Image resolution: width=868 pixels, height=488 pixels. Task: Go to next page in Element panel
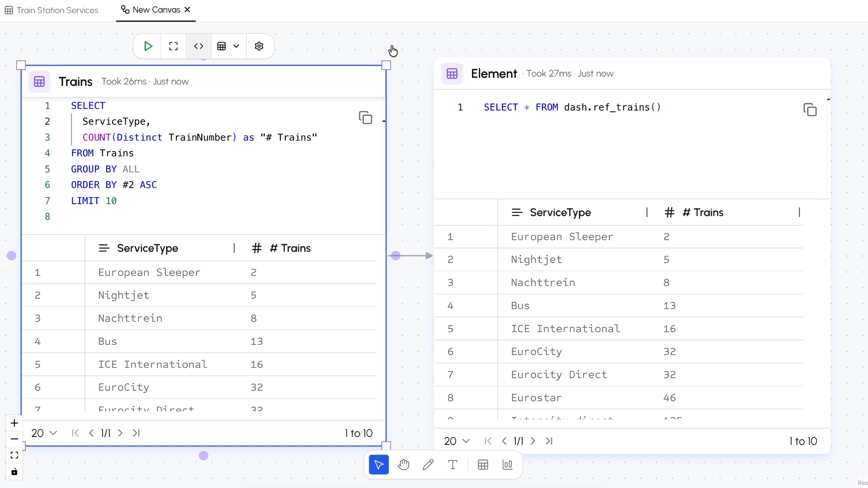533,441
